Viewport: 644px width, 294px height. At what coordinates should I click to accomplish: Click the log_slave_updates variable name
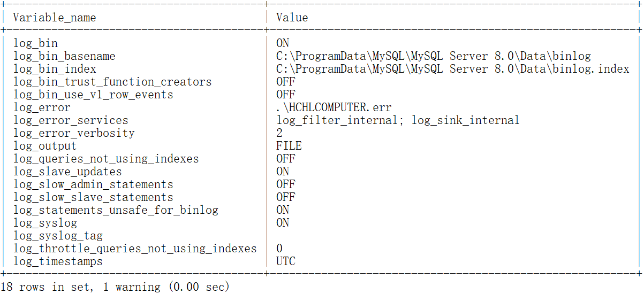click(x=67, y=172)
